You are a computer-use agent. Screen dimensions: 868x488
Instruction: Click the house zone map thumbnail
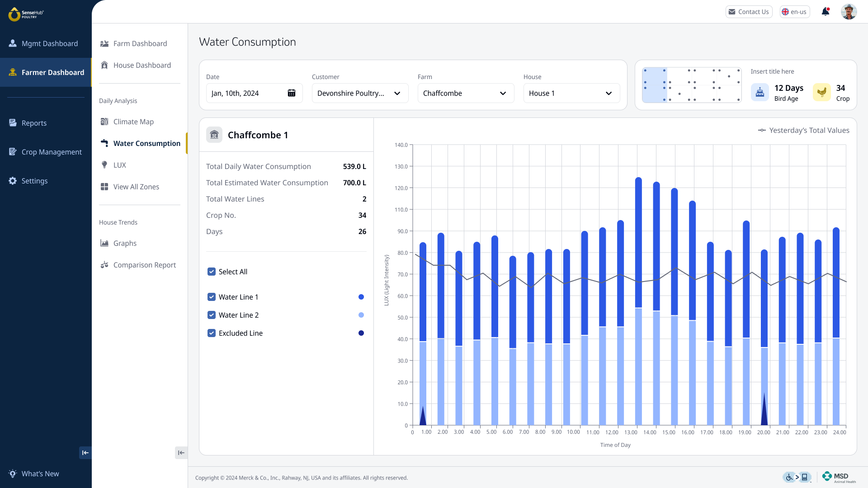(x=692, y=85)
